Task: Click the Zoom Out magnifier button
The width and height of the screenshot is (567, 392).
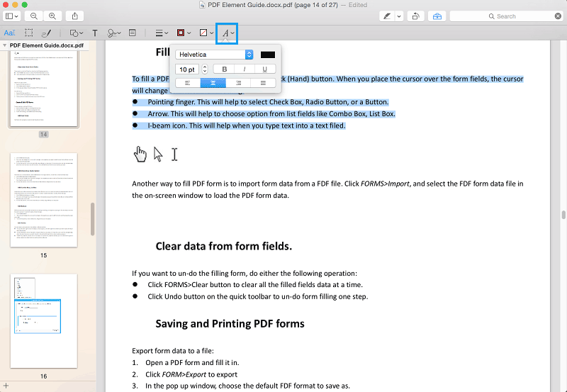Action: [x=34, y=16]
